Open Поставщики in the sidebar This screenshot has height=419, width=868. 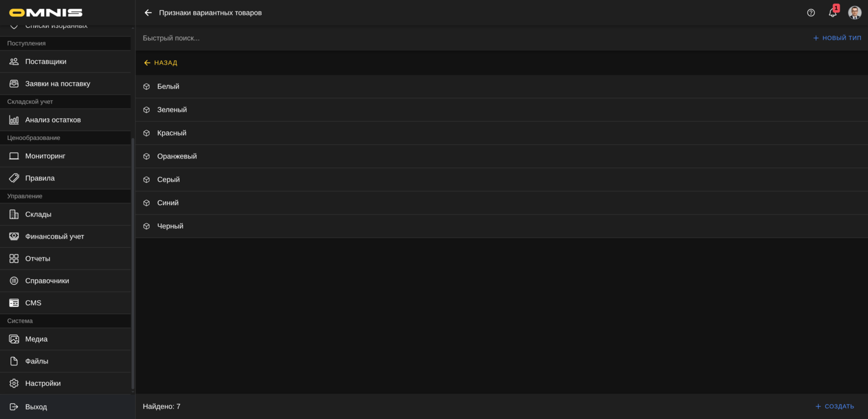[x=46, y=61]
